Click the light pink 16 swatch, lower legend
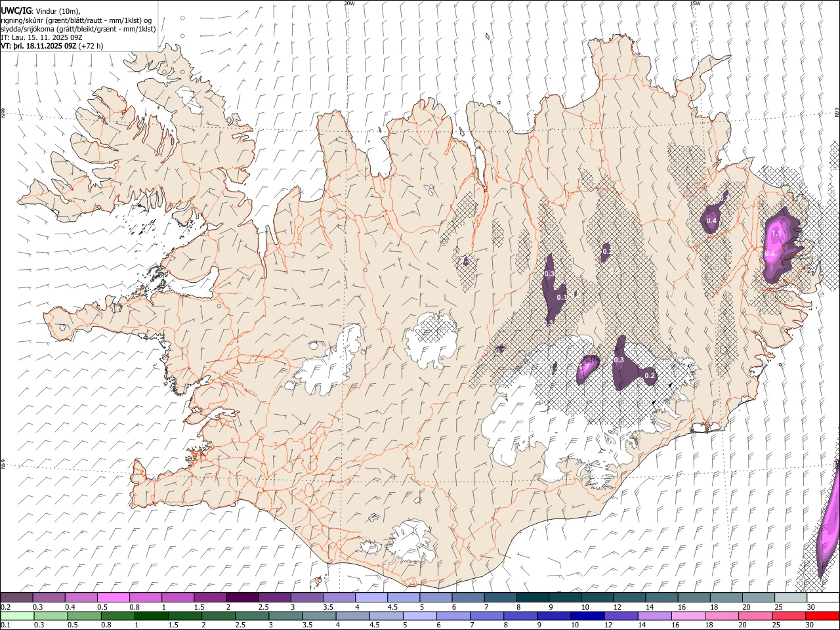840x630 pixels. pyautogui.click(x=687, y=616)
